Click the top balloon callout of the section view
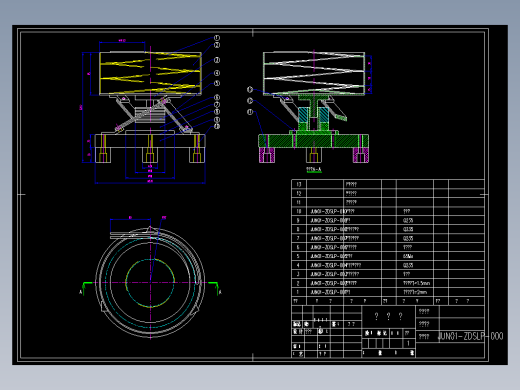 (x=250, y=89)
